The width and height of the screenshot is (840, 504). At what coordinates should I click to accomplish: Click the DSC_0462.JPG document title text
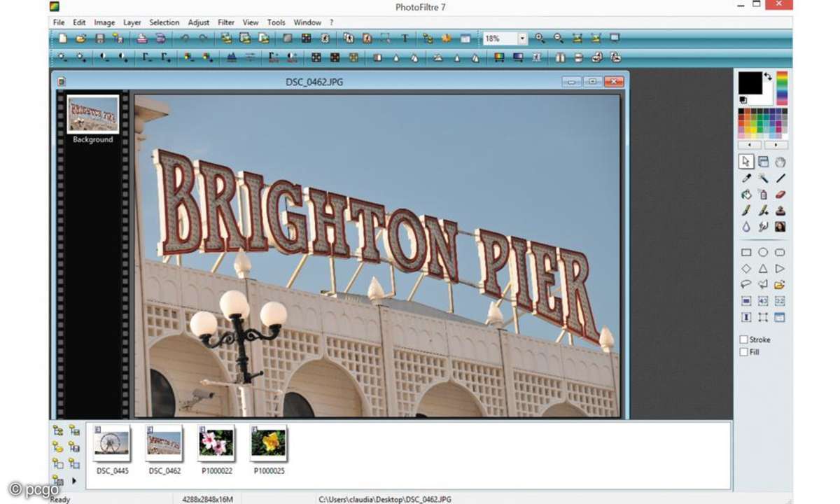pos(315,82)
